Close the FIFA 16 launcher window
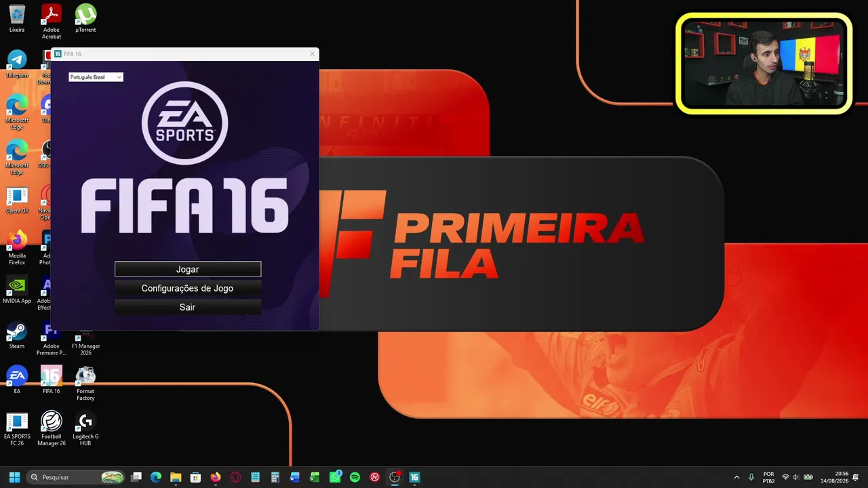The width and height of the screenshot is (868, 488). (312, 54)
